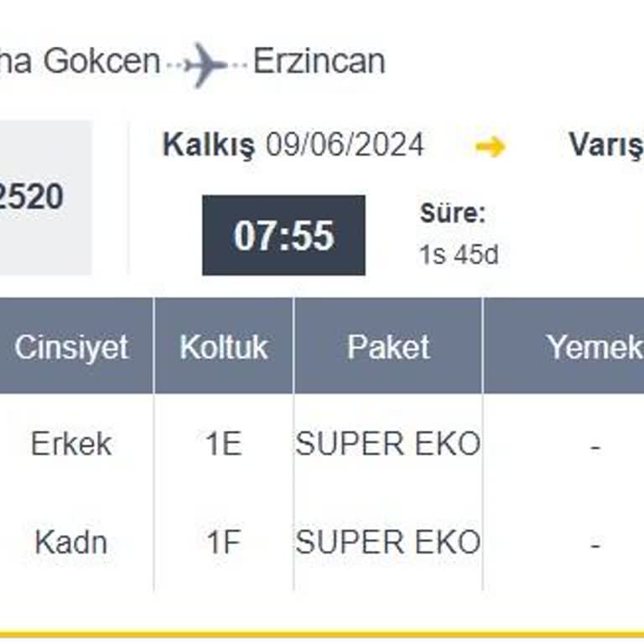Click seat 1E in the Koltuk column
The height and width of the screenshot is (644, 644).
[x=224, y=444]
